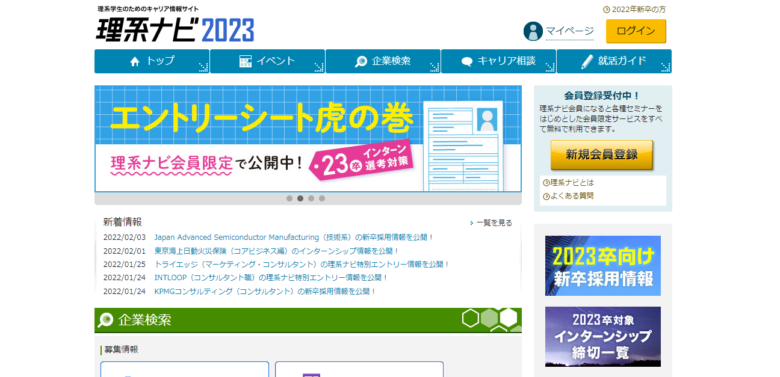Click the home icon in トップ tab
Viewport: 780px width, 377px height.
[x=135, y=62]
